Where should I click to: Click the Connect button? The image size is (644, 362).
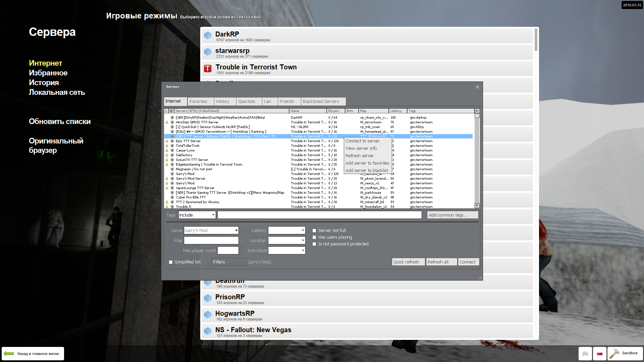click(x=468, y=262)
